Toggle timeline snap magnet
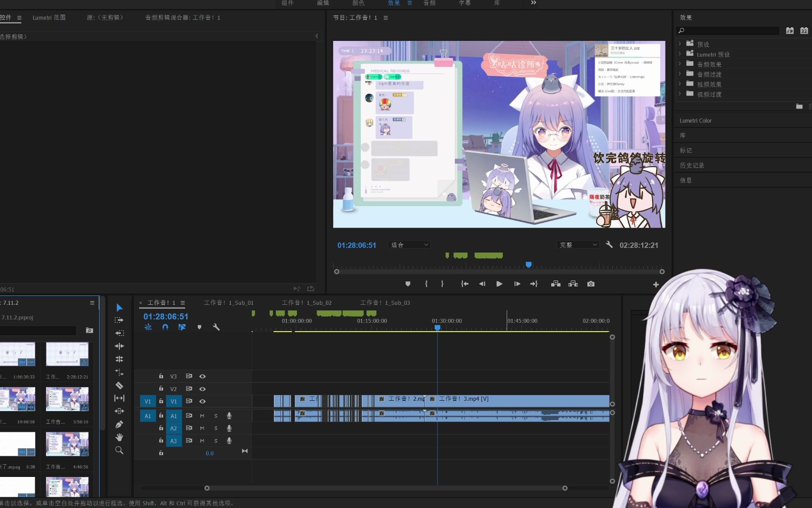 [x=165, y=327]
